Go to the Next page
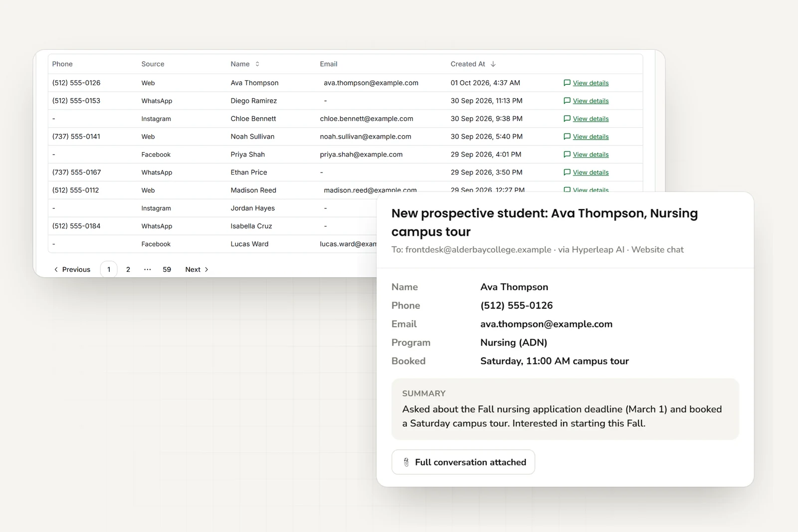This screenshot has height=532, width=798. coord(197,270)
